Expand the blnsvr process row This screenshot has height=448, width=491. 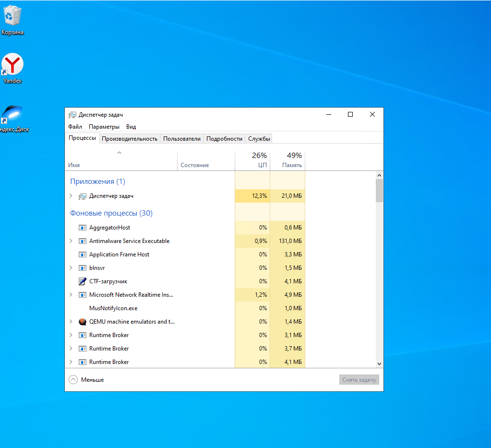click(x=71, y=268)
